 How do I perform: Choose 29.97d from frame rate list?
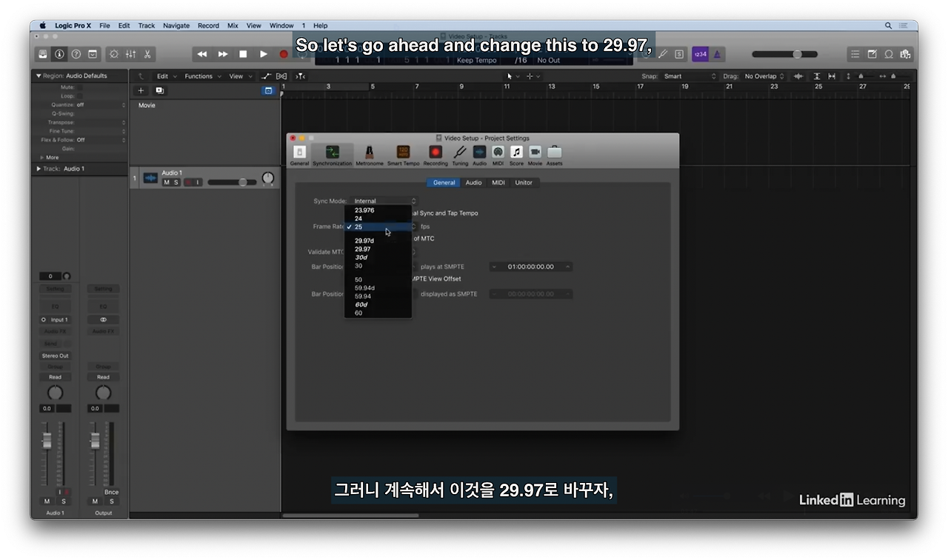(378, 241)
